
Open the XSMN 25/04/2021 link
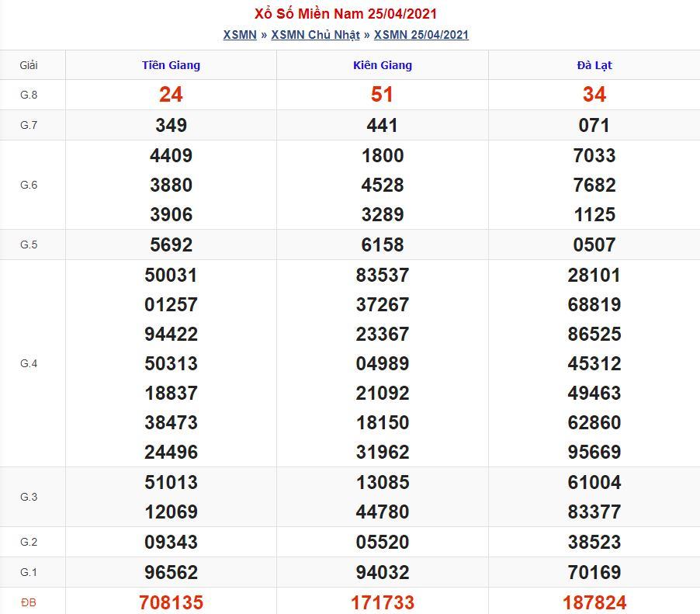pos(421,35)
